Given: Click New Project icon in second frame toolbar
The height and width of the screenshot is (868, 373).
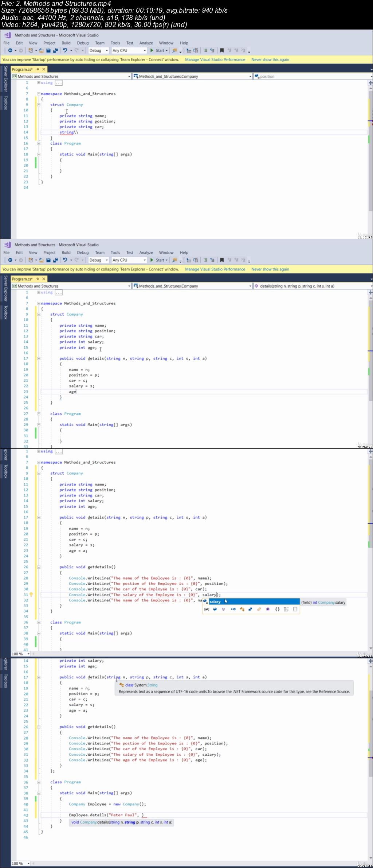Looking at the screenshot, I should click(x=31, y=260).
